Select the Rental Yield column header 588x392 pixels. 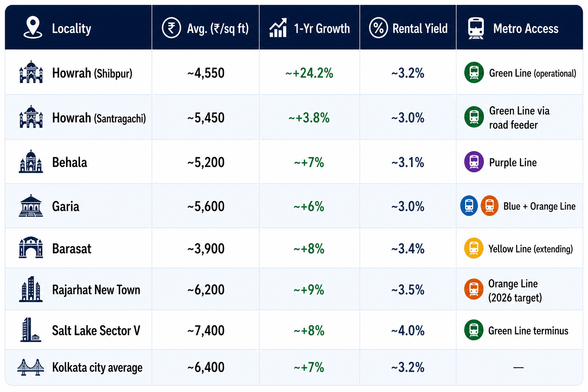(x=408, y=28)
